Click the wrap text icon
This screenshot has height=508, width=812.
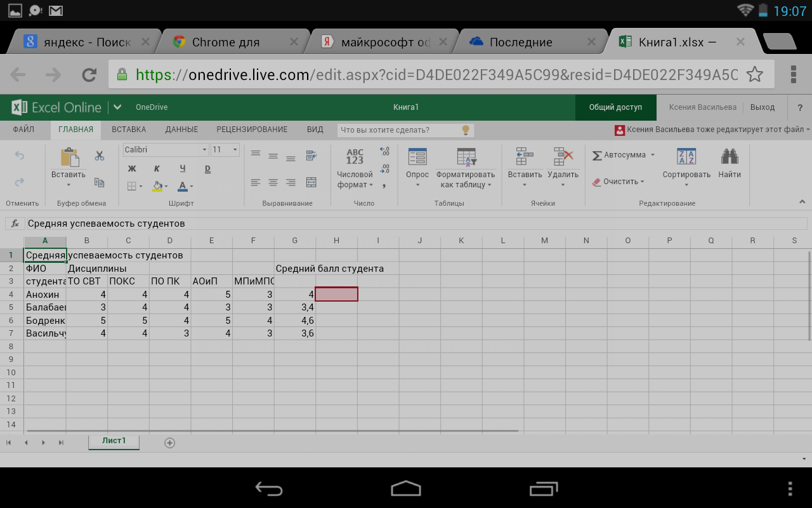[x=311, y=155]
